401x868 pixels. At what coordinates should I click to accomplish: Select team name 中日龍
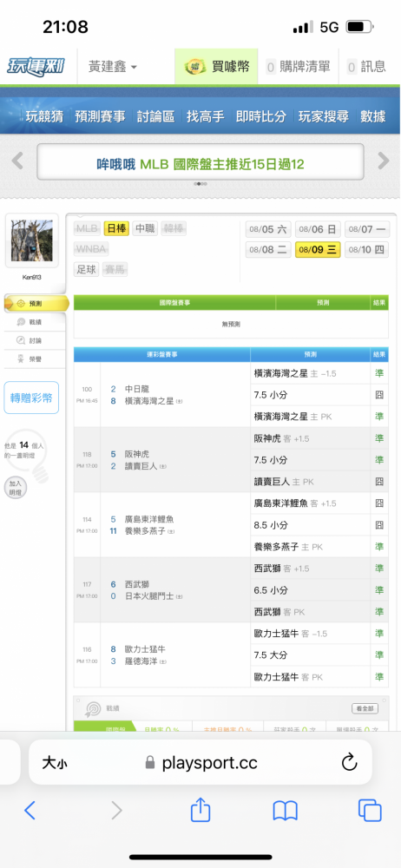pos(137,389)
